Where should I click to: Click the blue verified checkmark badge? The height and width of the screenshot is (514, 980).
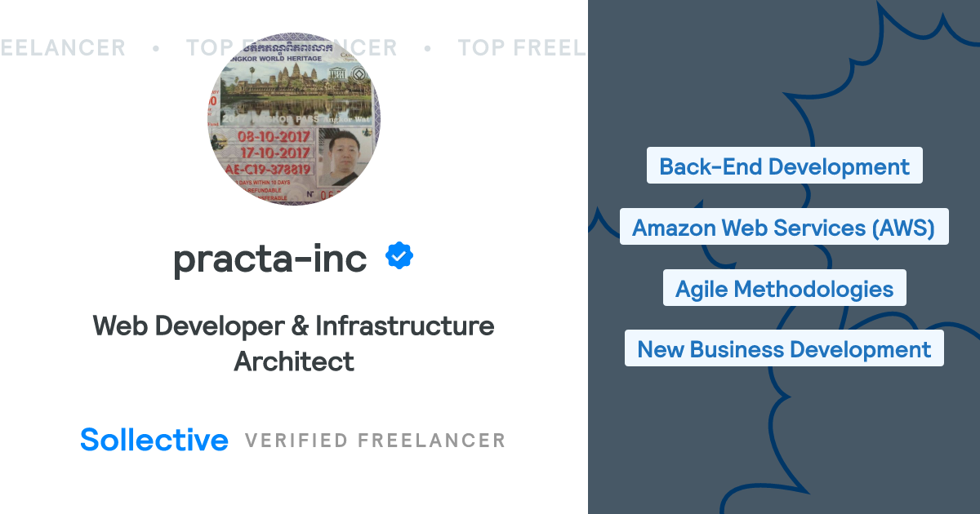(399, 256)
